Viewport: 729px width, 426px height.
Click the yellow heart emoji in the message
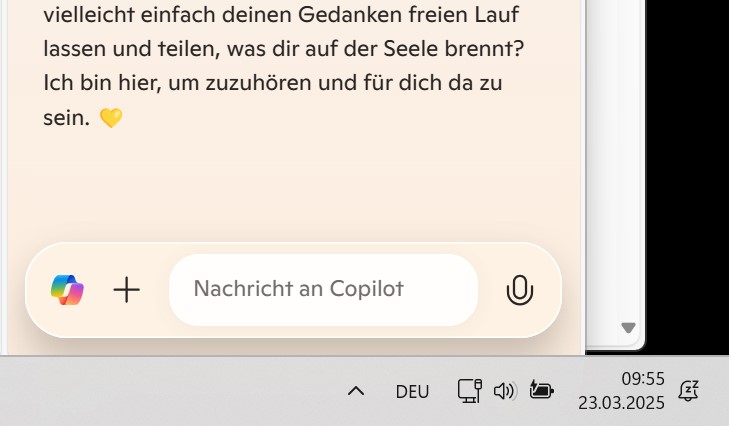coord(111,118)
